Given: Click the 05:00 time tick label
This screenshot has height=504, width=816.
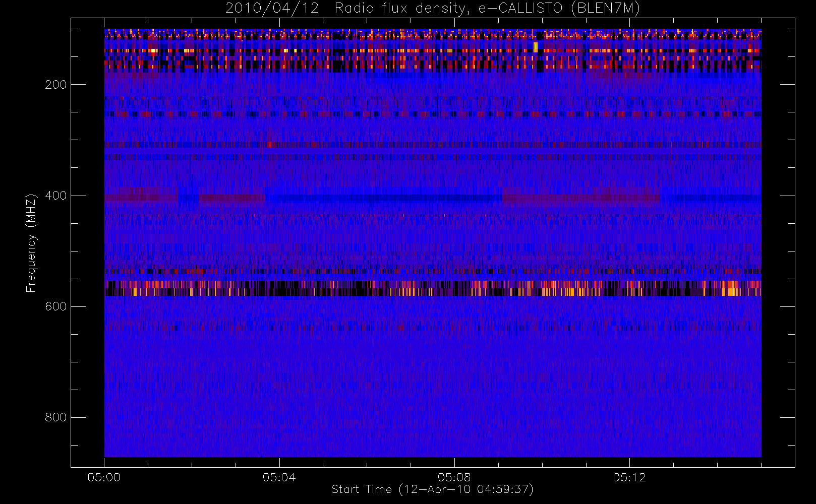Looking at the screenshot, I should tap(104, 477).
